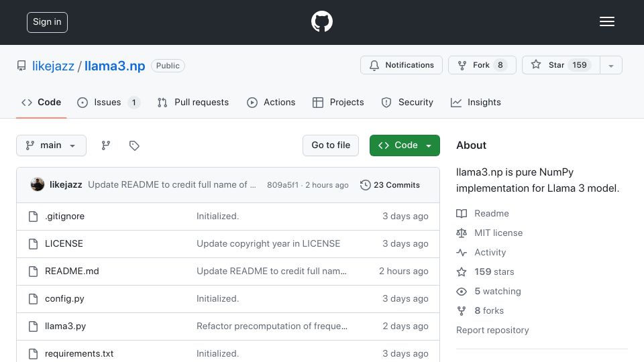Image resolution: width=644 pixels, height=362 pixels.
Task: Click the likejazz avatar in commit row
Action: pos(38,185)
